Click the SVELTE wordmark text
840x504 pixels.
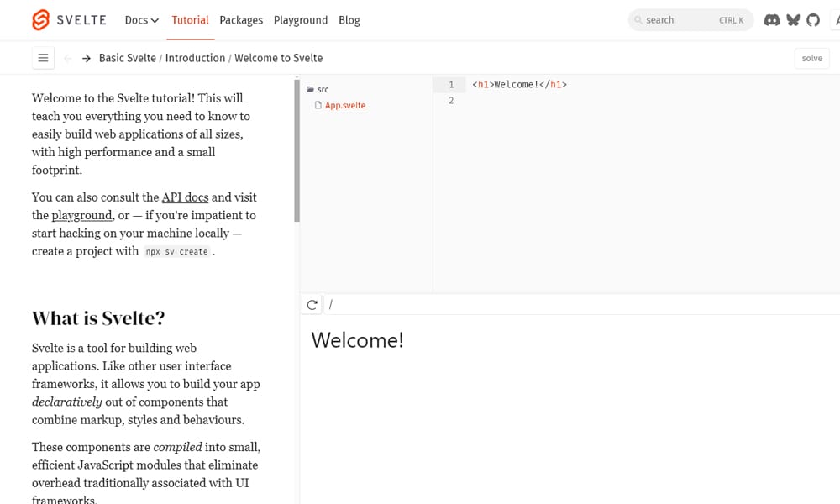(81, 20)
